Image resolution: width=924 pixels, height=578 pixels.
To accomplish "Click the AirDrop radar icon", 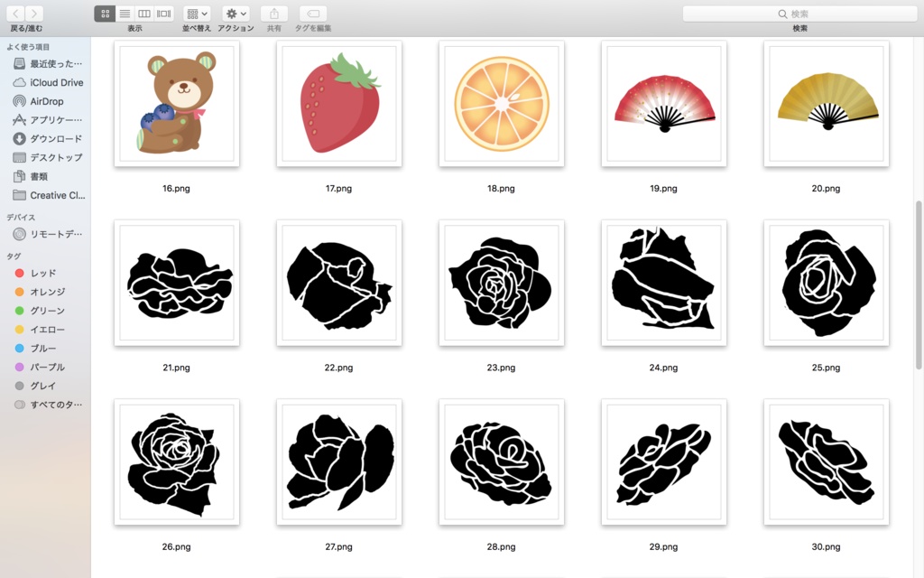I will 20,101.
